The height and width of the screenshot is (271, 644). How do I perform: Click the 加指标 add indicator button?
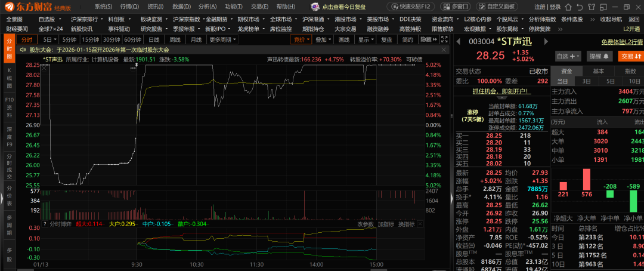coord(386,224)
